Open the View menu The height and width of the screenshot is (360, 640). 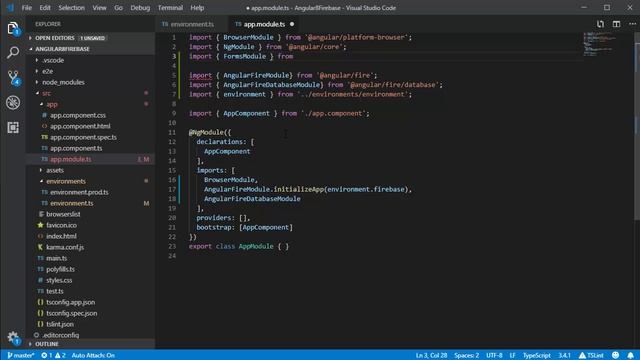(x=99, y=8)
